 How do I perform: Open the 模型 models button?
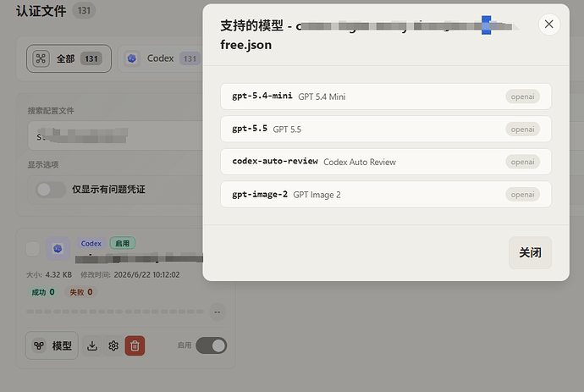pyautogui.click(x=52, y=345)
